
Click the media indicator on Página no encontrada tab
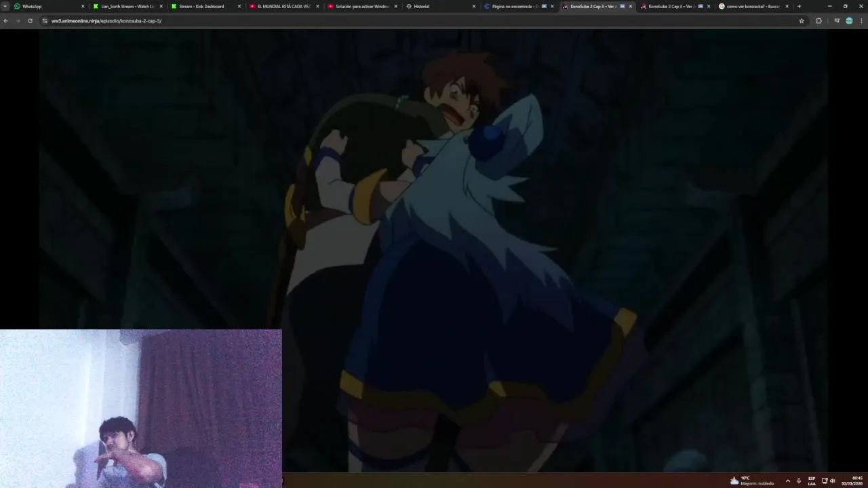(544, 6)
